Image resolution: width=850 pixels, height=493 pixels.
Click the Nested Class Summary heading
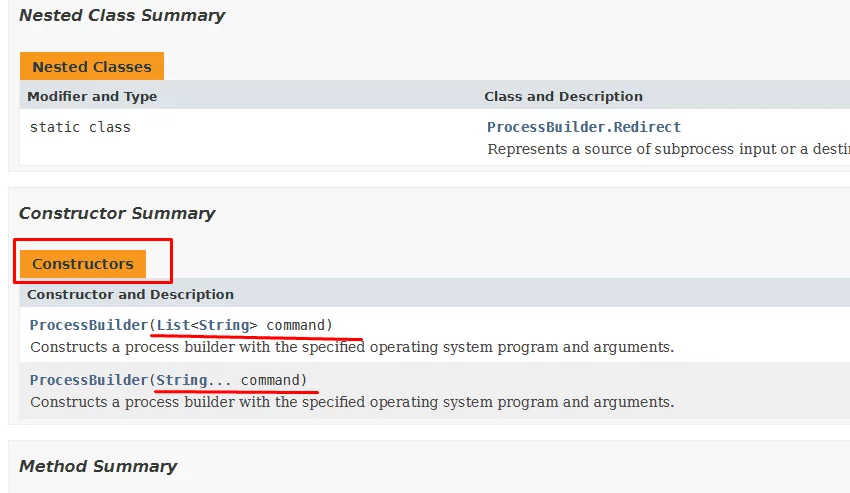(122, 15)
